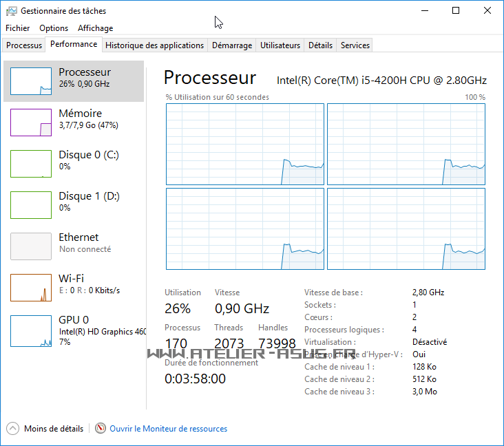Click the Ethernet adapter graph icon

point(31,246)
